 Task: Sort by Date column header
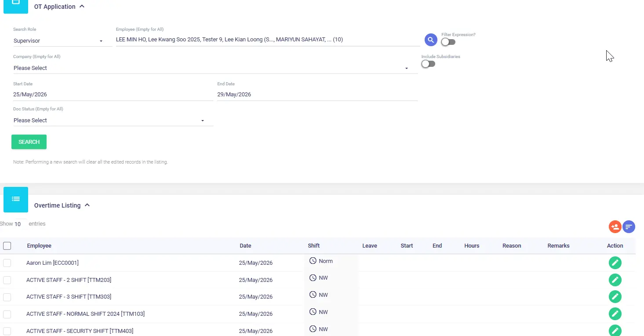pos(245,246)
